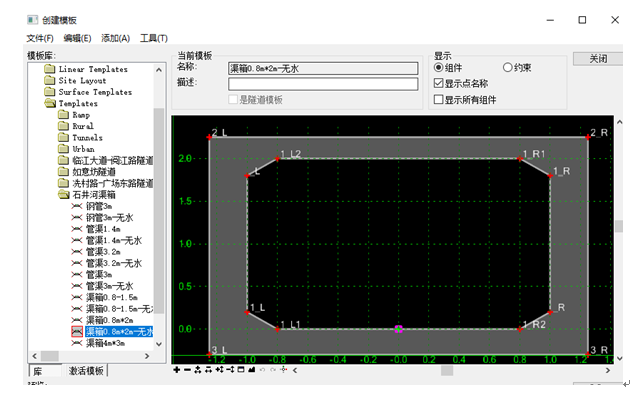
Task: Click the zoom out minus icon below canvas
Action: 187,370
